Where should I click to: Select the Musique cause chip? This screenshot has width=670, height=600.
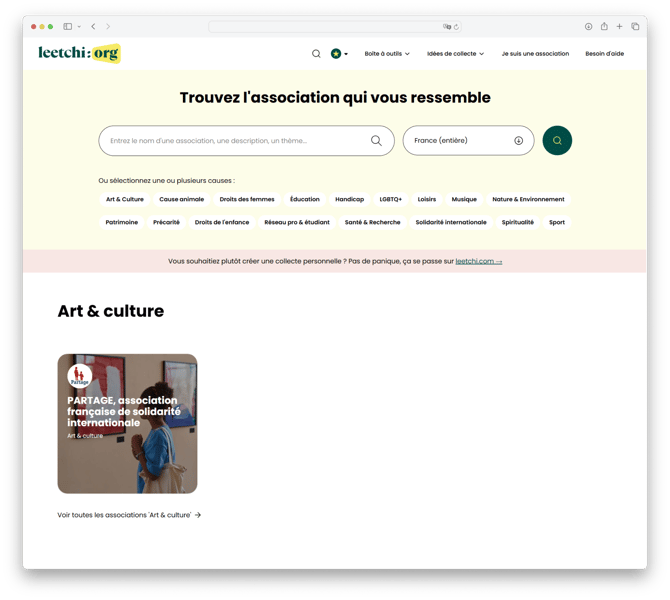tap(464, 199)
